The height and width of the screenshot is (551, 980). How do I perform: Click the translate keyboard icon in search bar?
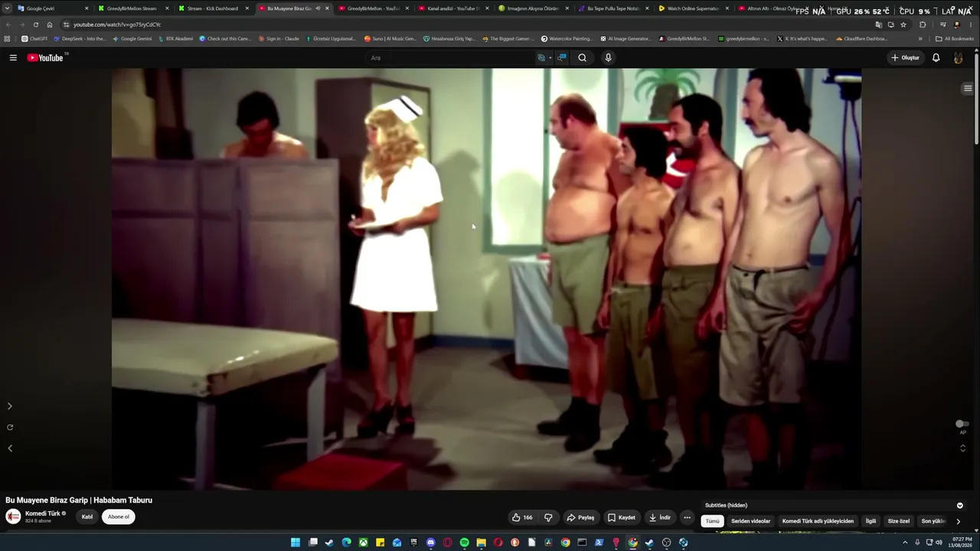pos(541,57)
